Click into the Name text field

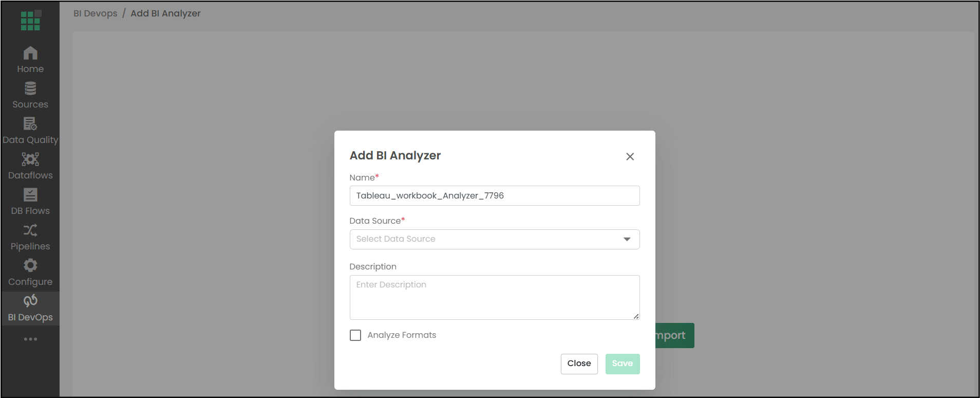(x=495, y=195)
